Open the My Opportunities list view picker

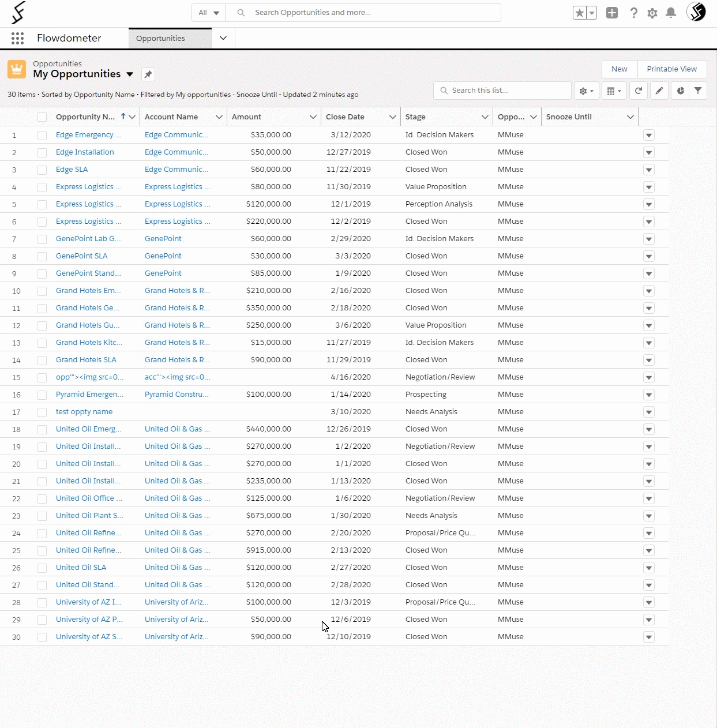[x=130, y=74]
